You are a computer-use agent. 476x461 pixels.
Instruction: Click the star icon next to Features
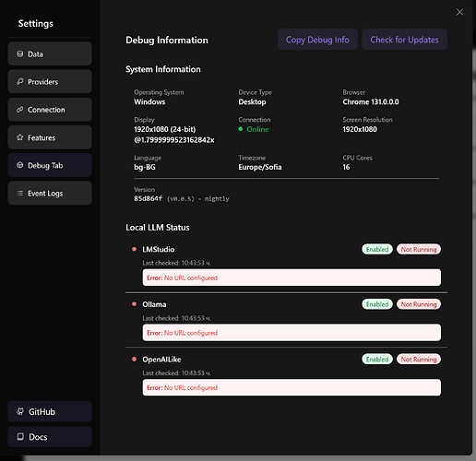click(x=20, y=137)
